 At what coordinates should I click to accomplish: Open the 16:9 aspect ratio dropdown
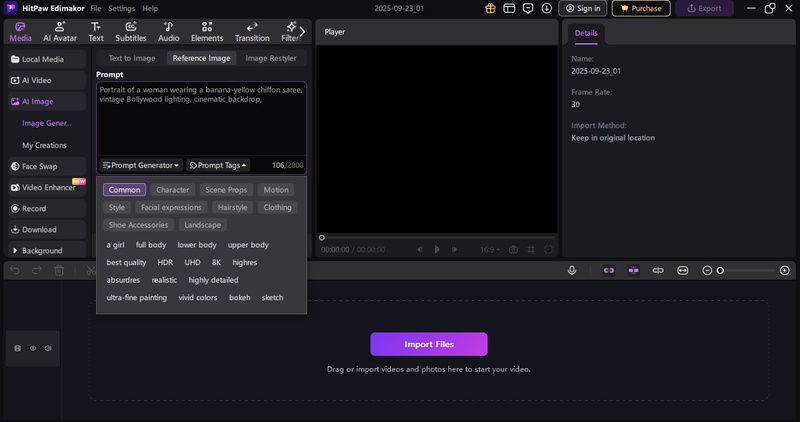[x=489, y=250]
